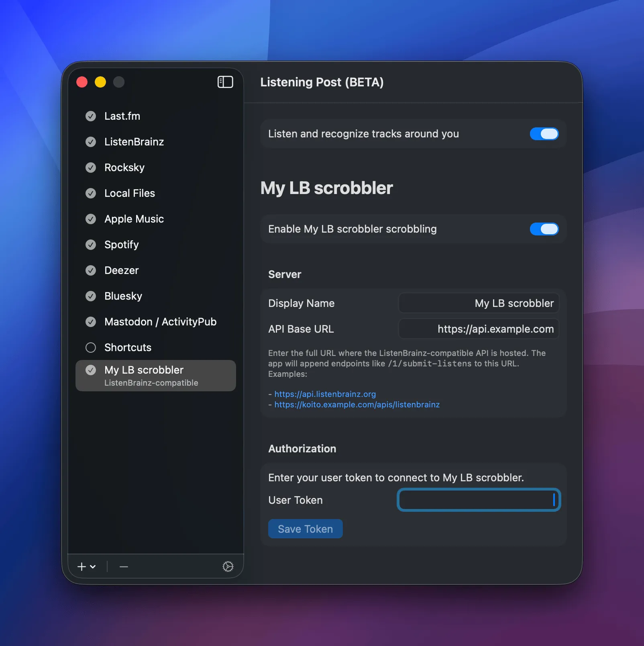Click the Save Token button

tap(305, 529)
